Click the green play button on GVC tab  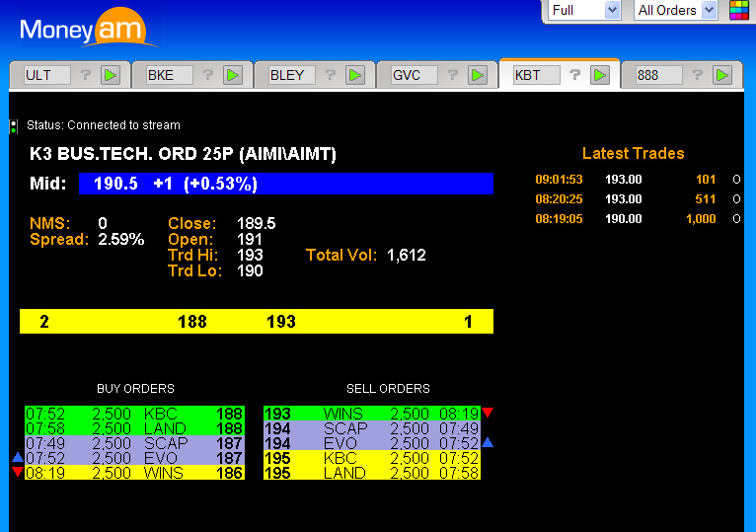478,75
